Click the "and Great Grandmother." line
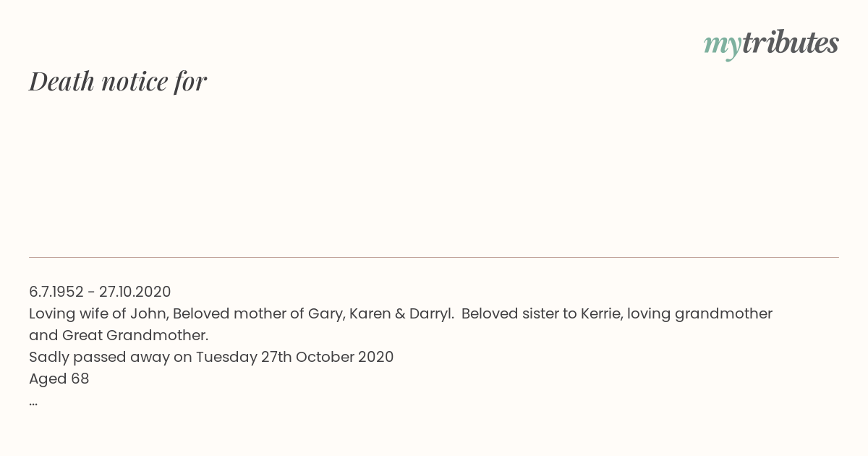The height and width of the screenshot is (456, 868). tap(119, 335)
